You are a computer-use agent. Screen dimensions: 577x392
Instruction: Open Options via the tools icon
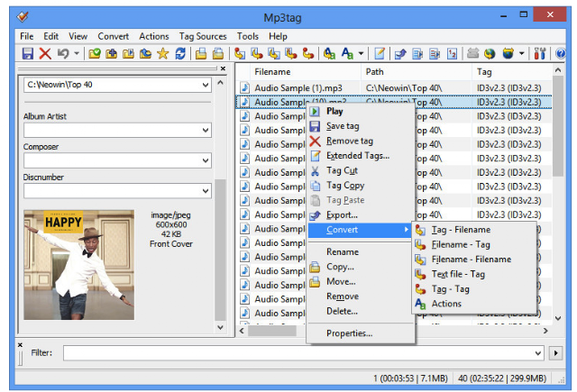pos(540,54)
